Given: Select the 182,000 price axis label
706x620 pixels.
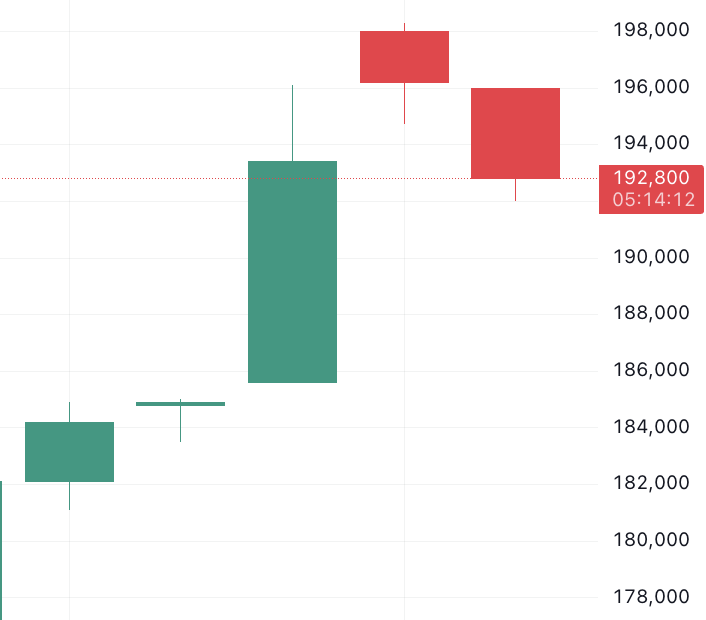Looking at the screenshot, I should [651, 484].
